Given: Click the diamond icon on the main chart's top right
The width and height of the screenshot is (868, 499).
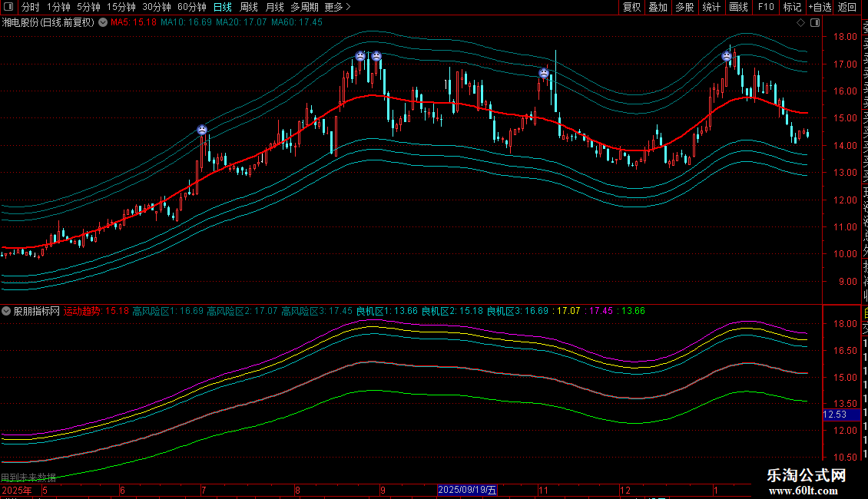Looking at the screenshot, I should [x=800, y=23].
